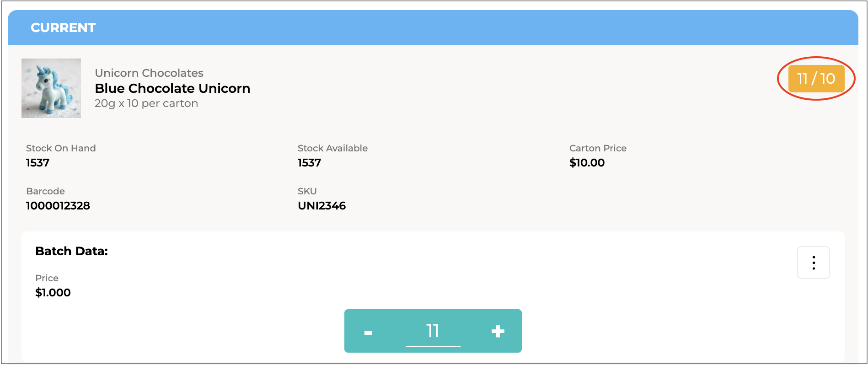Image resolution: width=868 pixels, height=365 pixels.
Task: Click the Carton Price label
Action: (598, 148)
